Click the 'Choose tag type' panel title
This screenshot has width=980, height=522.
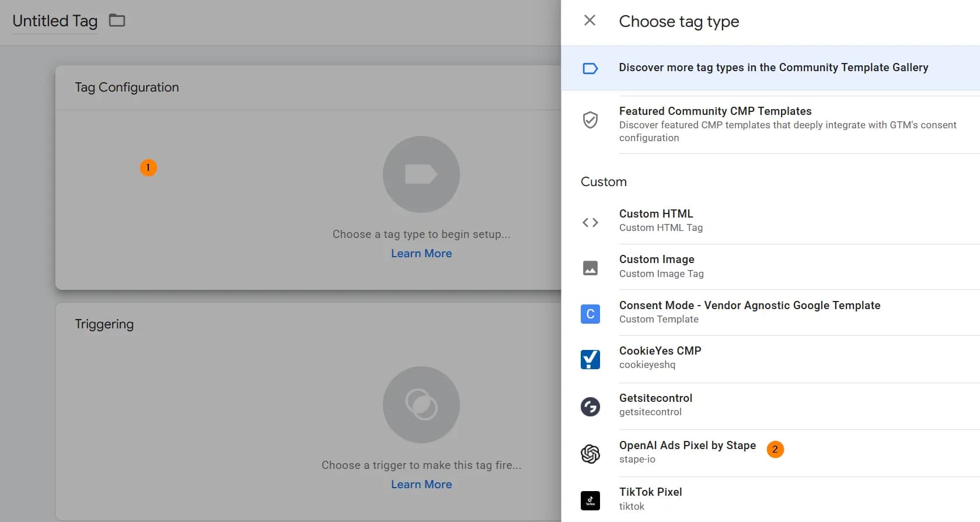coord(679,22)
